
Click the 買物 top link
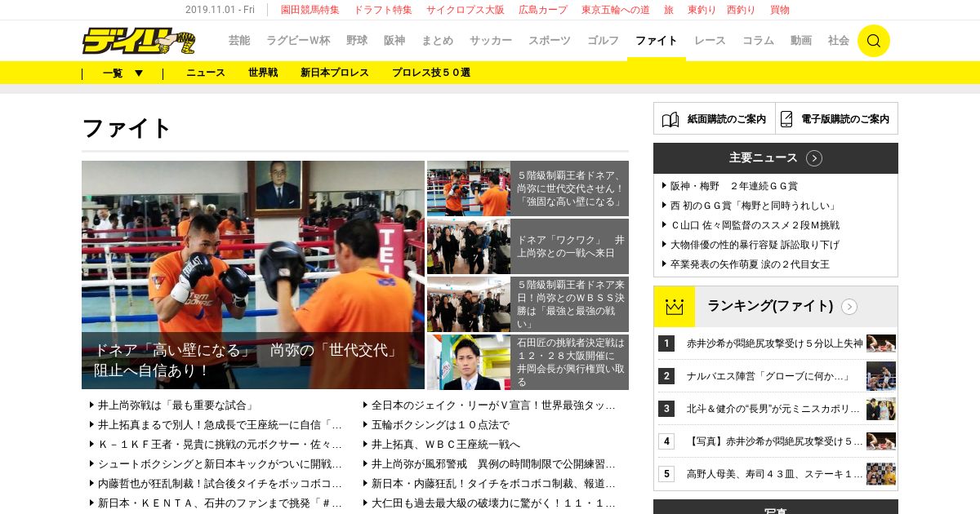pyautogui.click(x=780, y=10)
